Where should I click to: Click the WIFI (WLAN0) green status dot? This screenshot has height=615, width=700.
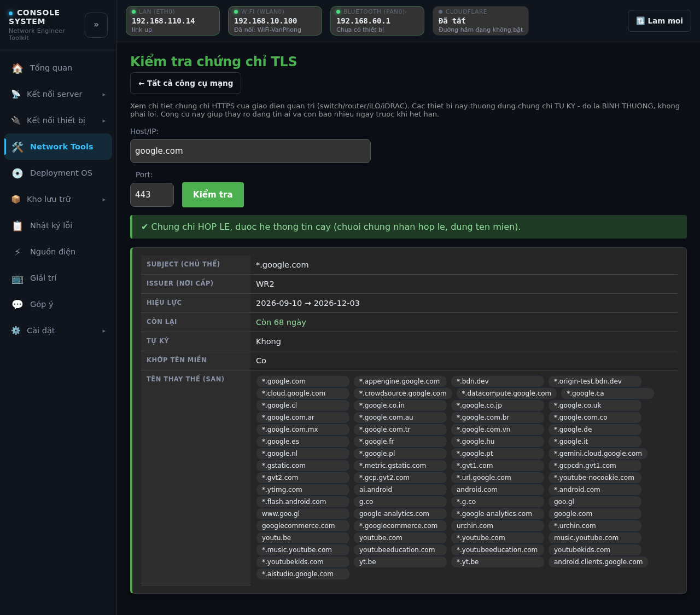[x=236, y=11]
